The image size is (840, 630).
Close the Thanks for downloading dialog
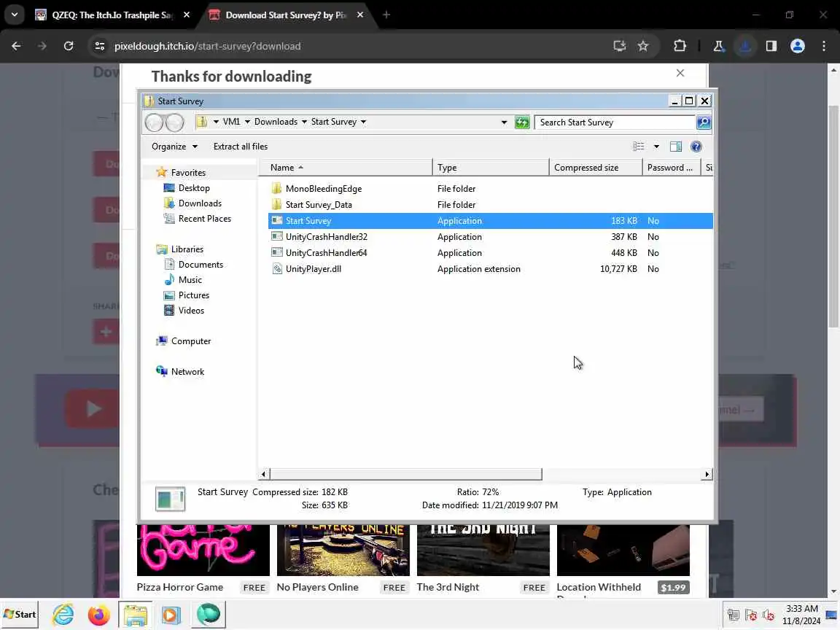[x=680, y=73]
